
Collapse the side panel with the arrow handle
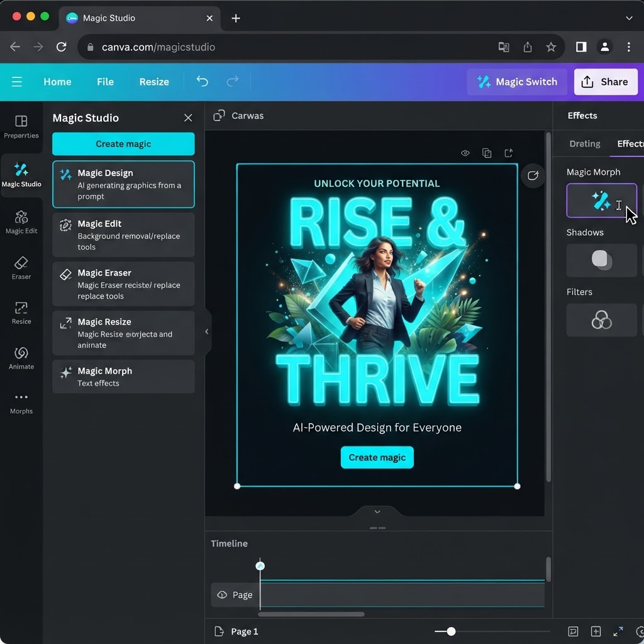(208, 331)
